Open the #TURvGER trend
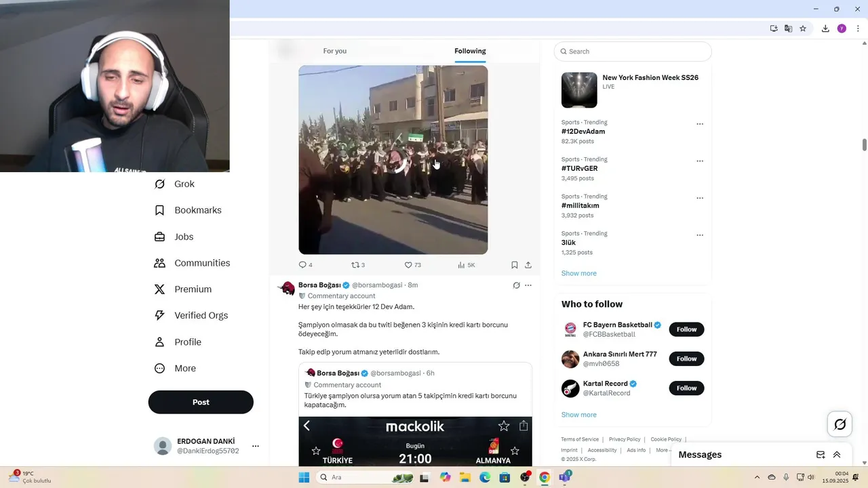The image size is (868, 488). tap(579, 168)
